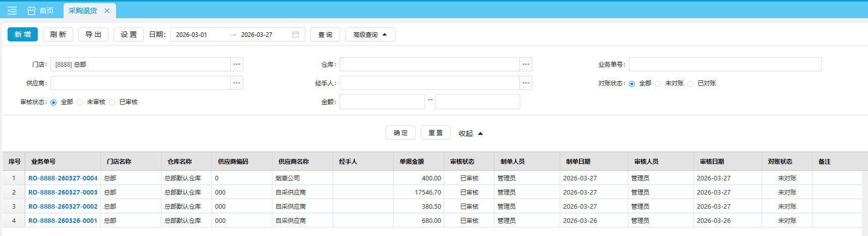Open store picker ellipsis button for 门店
The height and width of the screenshot is (236, 868).
[237, 64]
